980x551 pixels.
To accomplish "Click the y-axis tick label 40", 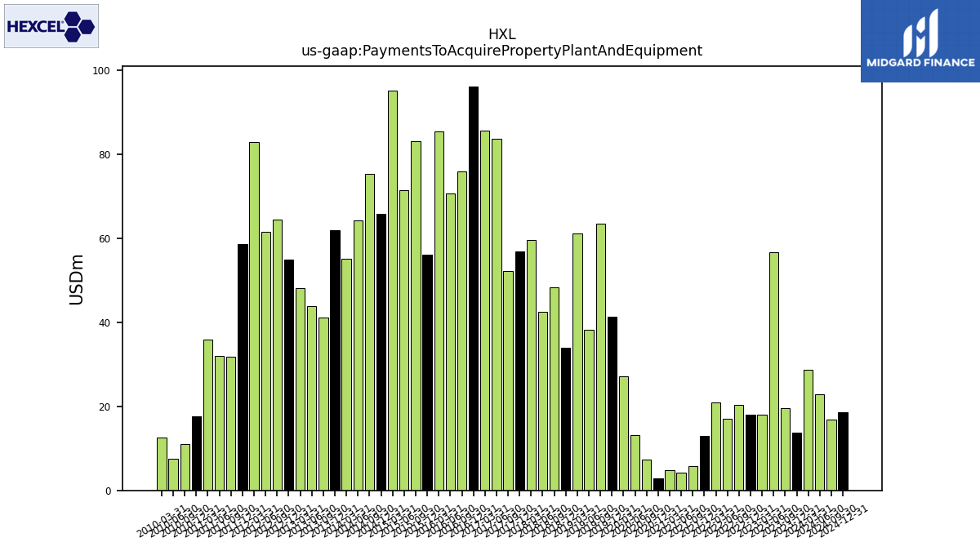I will click(104, 323).
